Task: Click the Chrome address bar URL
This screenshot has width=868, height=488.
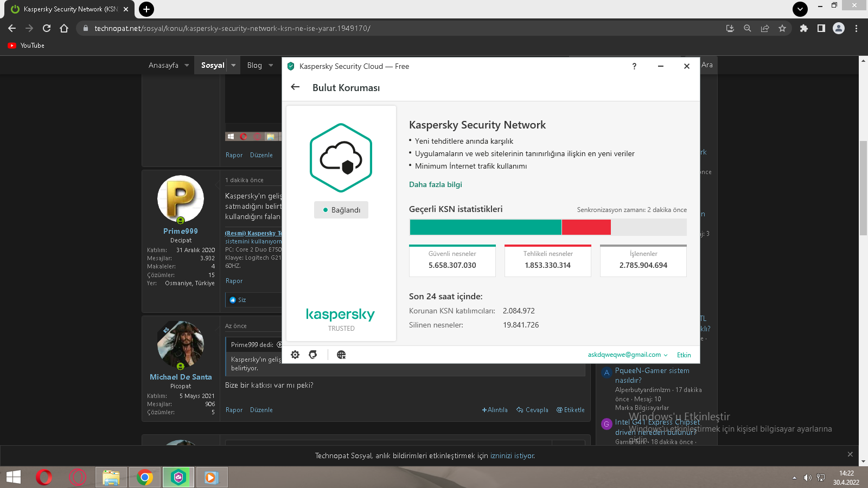Action: (x=232, y=28)
